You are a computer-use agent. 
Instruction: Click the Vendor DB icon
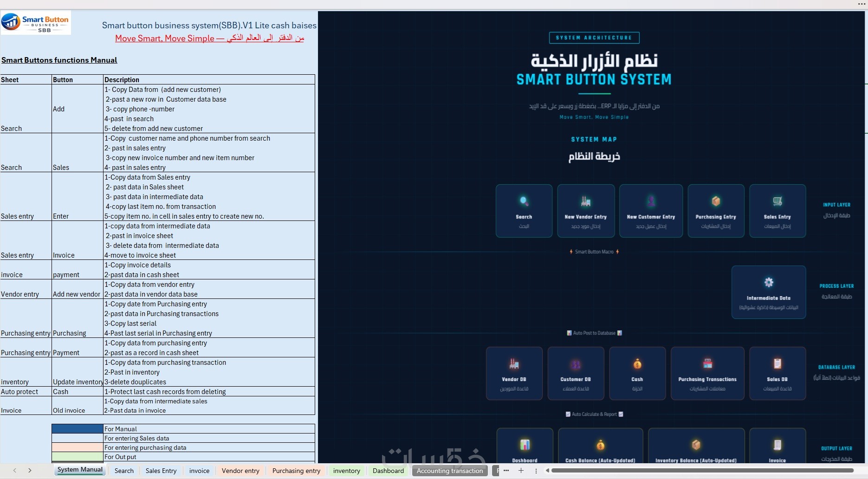[514, 364]
